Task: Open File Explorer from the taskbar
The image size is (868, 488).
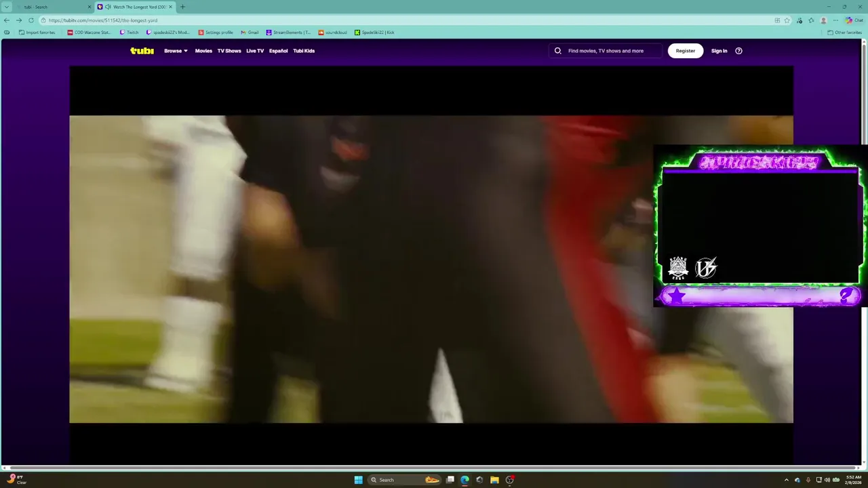Action: click(494, 480)
